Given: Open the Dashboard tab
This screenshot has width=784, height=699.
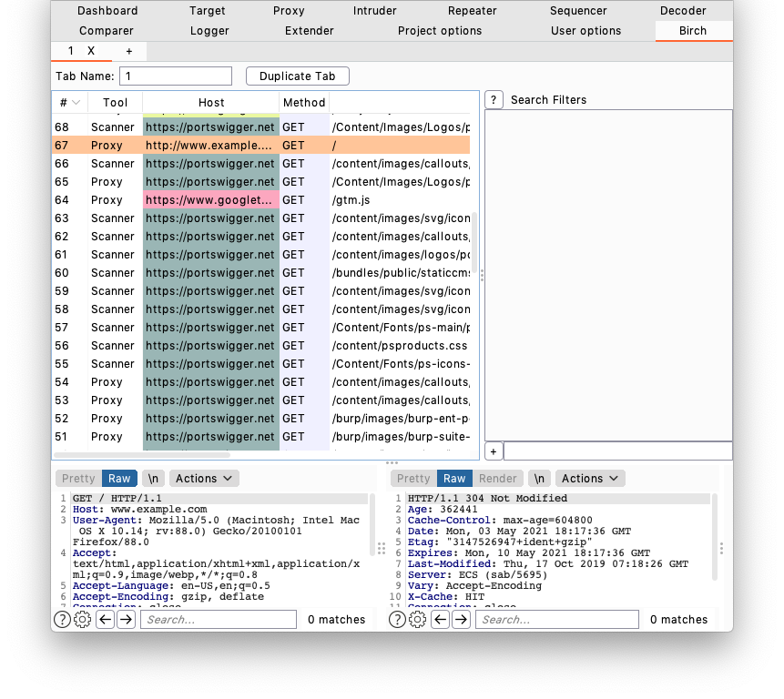Looking at the screenshot, I should 107,11.
